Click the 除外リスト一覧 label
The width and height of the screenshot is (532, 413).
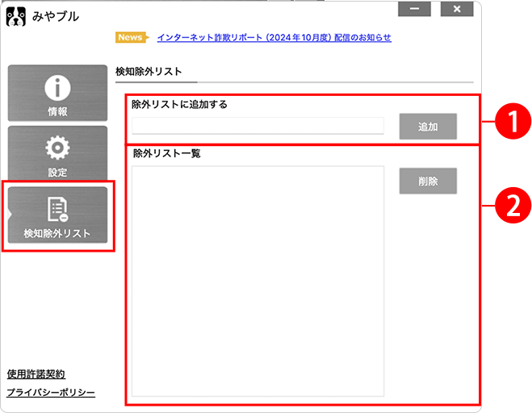(166, 153)
